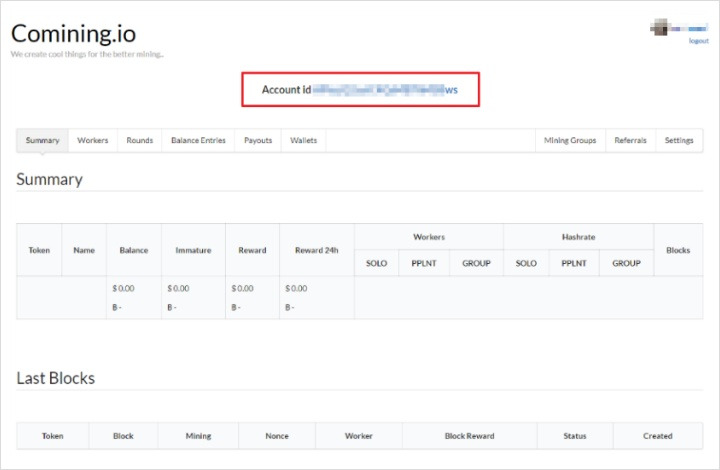Click the Immature column header
The width and height of the screenshot is (720, 470).
pyautogui.click(x=193, y=250)
